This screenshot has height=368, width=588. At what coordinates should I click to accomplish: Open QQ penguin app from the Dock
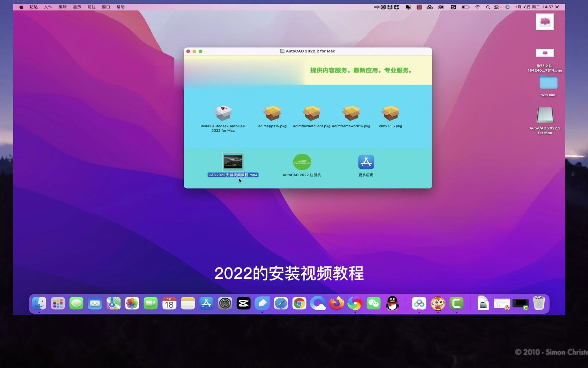pos(392,303)
